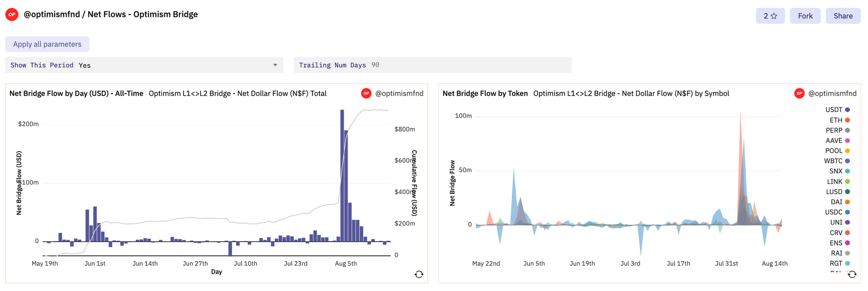Click the 'Jun 27th' x-axis label

195,264
